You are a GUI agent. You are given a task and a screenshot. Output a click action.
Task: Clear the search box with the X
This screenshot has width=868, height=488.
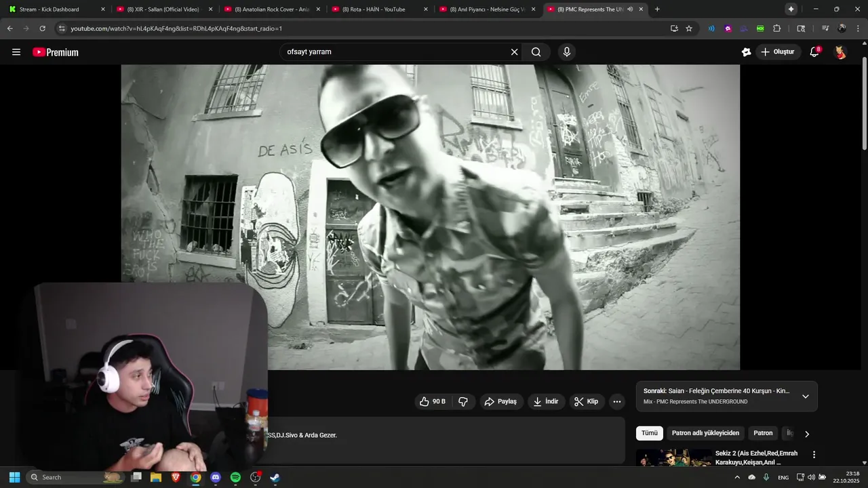pyautogui.click(x=514, y=52)
